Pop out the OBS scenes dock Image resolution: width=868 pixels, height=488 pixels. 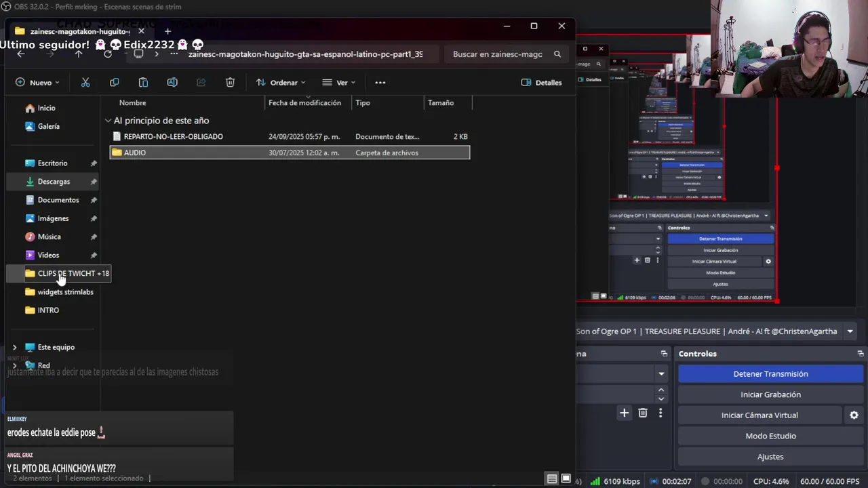pyautogui.click(x=664, y=354)
